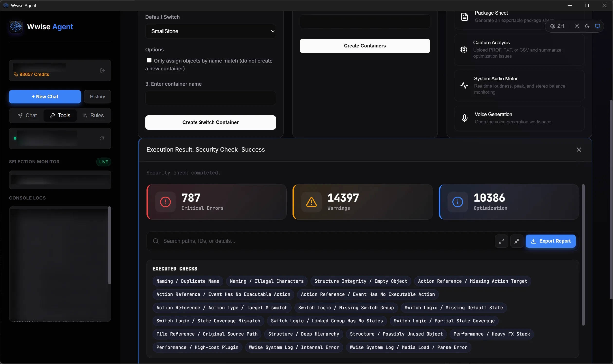Click Wwise System Log / Media Load / Parse Error

(408, 347)
